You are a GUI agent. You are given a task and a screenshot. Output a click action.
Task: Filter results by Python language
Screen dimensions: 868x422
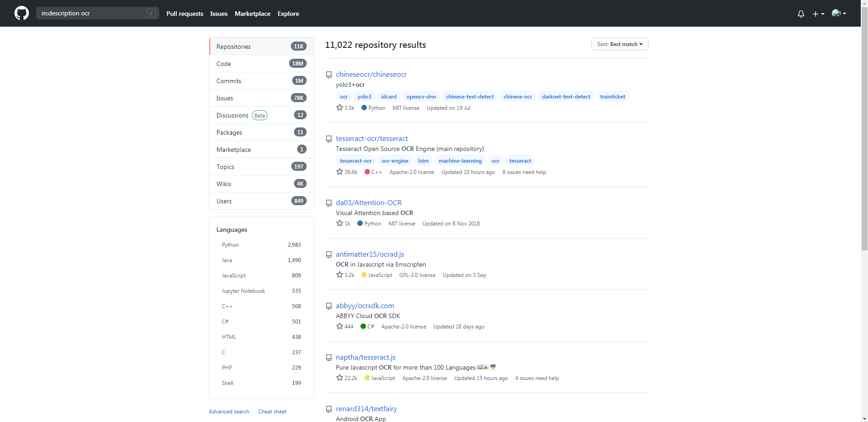(x=261, y=245)
